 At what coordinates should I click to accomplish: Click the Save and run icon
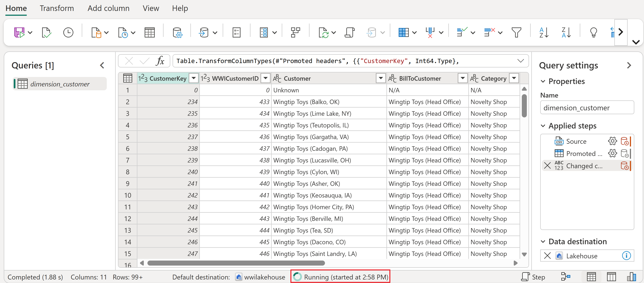coord(19,32)
